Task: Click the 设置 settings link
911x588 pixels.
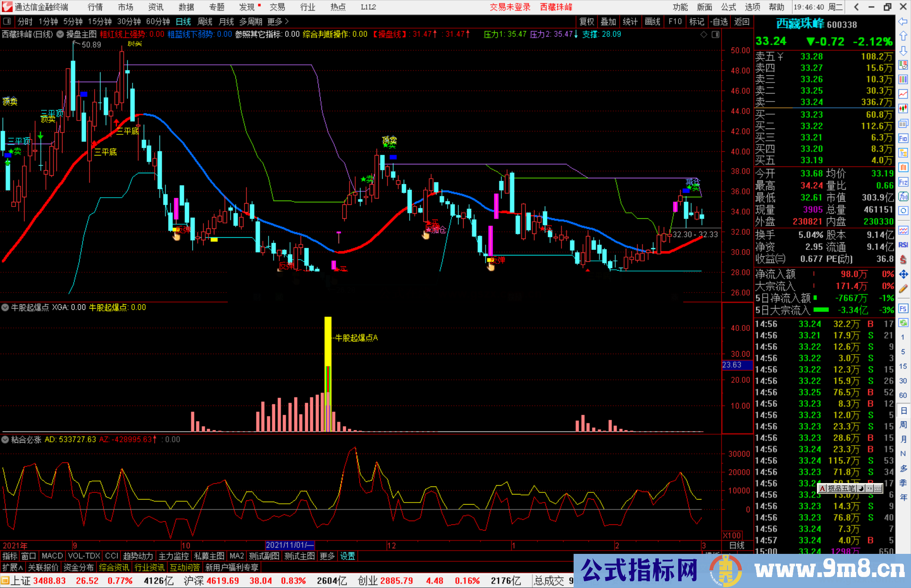Action: [348, 556]
